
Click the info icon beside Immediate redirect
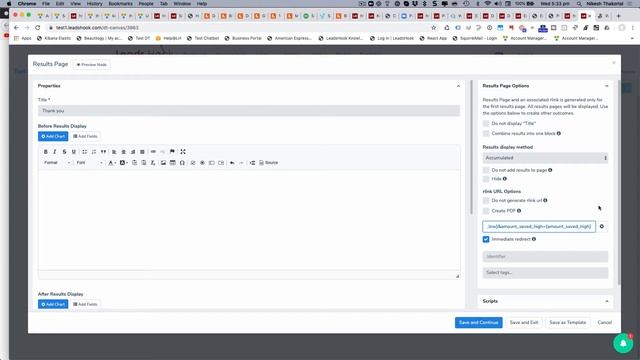(534, 239)
